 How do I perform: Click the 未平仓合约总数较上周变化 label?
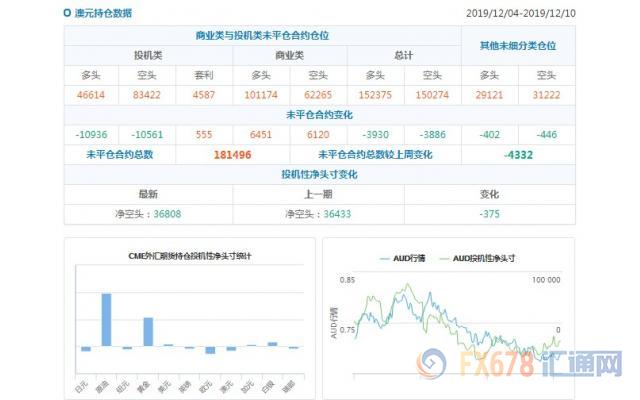tap(375, 155)
